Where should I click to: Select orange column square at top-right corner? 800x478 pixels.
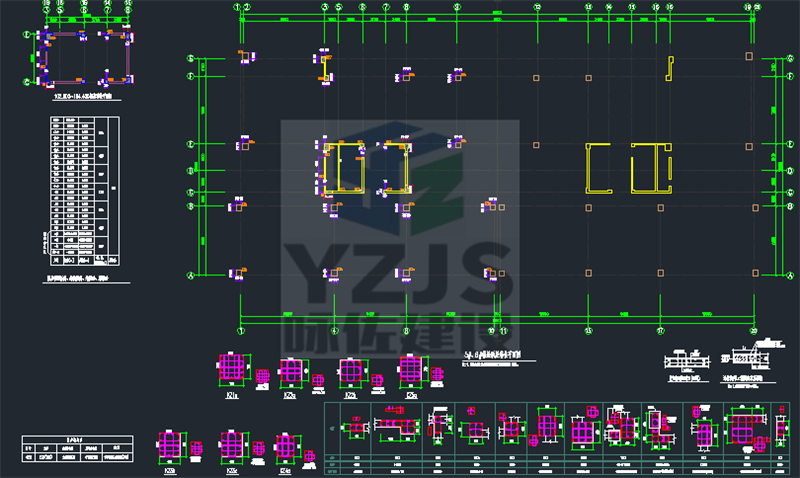coord(749,56)
